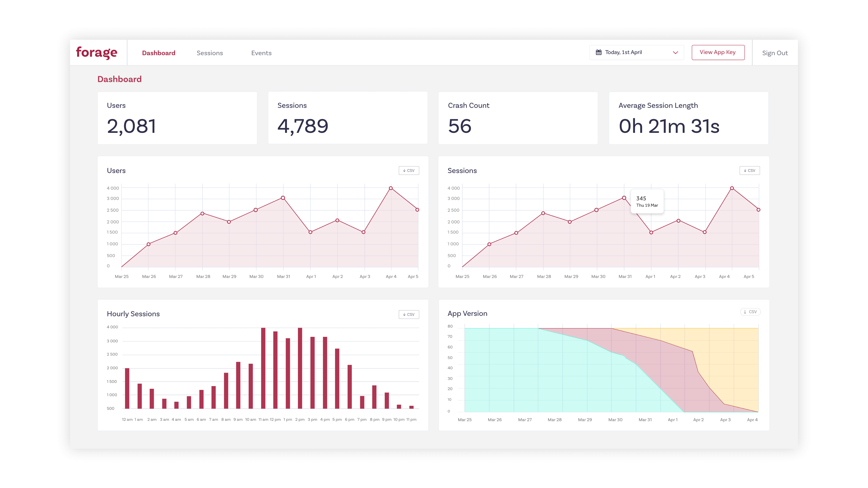Open the Today, 1st April date selector

click(637, 53)
